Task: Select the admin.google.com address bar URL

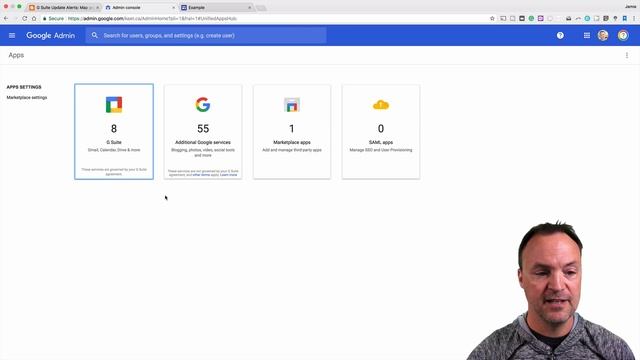Action: pyautogui.click(x=152, y=18)
